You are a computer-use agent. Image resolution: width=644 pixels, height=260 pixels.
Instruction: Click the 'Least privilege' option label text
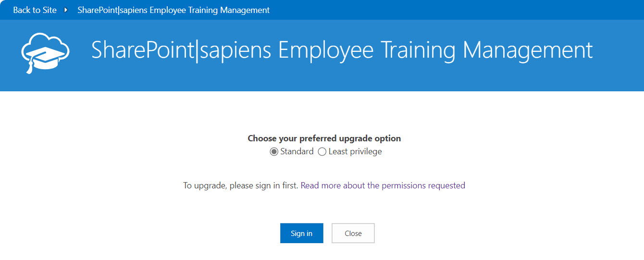pyautogui.click(x=355, y=151)
